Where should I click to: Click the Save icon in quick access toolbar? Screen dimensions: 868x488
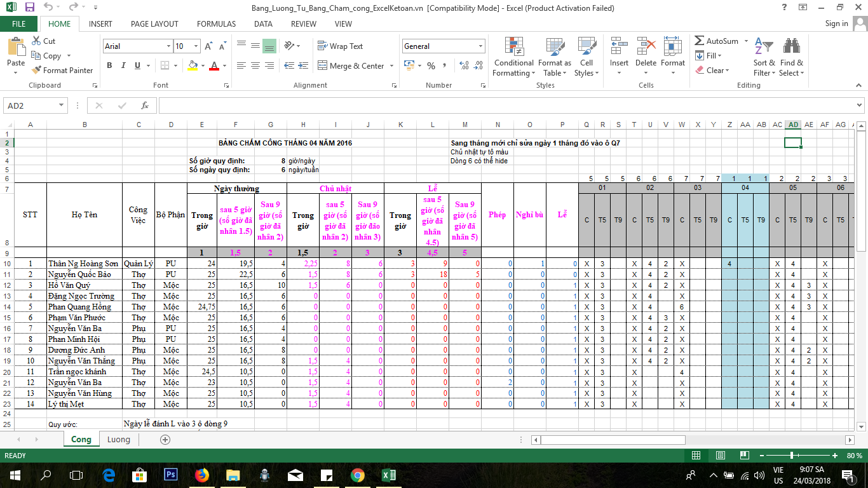29,8
